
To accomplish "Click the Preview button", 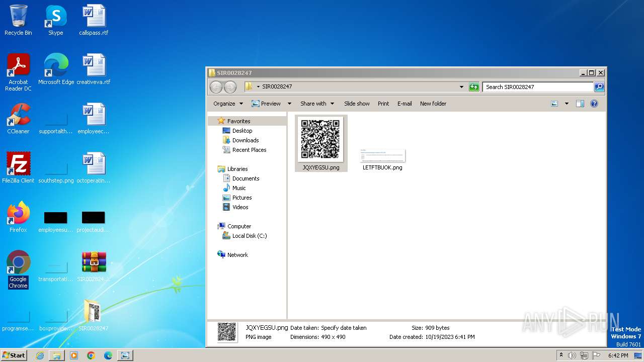I will 266,104.
